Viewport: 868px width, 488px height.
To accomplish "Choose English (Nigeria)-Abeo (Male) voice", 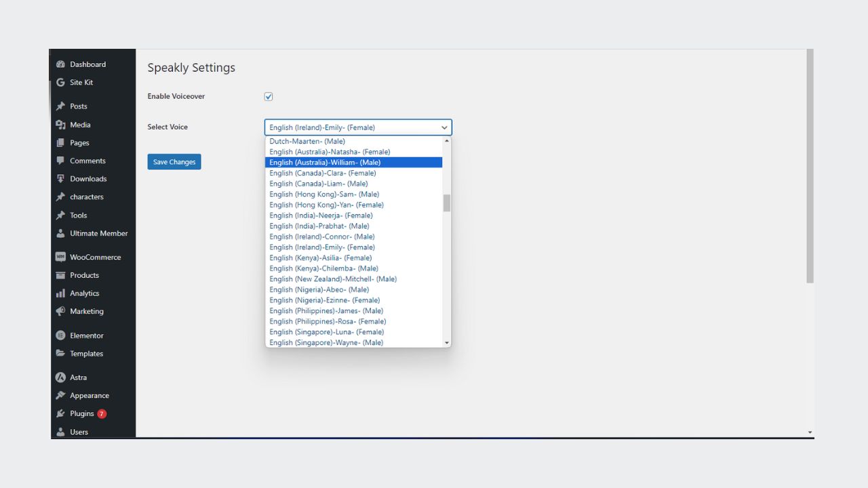I will point(353,290).
